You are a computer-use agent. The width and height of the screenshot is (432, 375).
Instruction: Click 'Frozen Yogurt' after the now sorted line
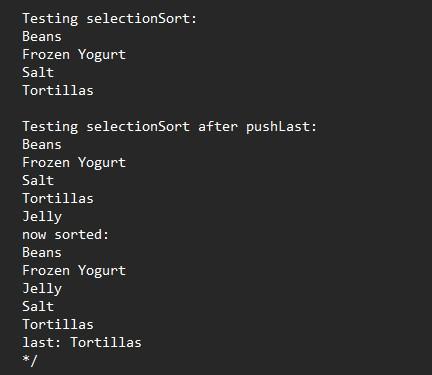point(74,271)
